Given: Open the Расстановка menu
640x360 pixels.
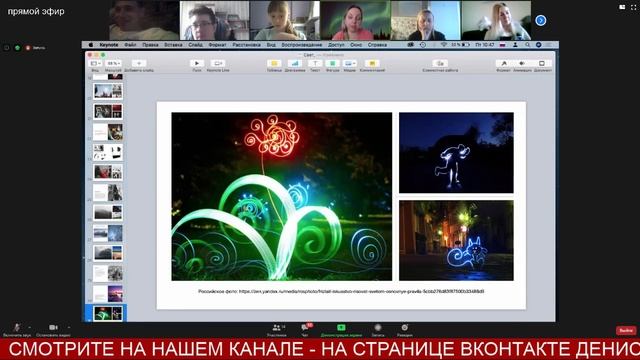Looking at the screenshot, I should coord(247,45).
